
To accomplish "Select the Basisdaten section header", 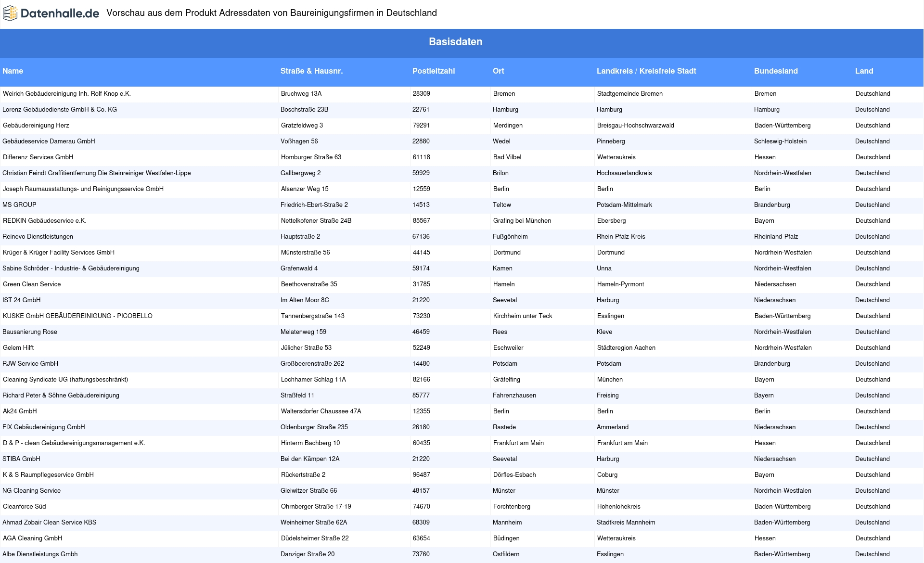I will tap(456, 42).
